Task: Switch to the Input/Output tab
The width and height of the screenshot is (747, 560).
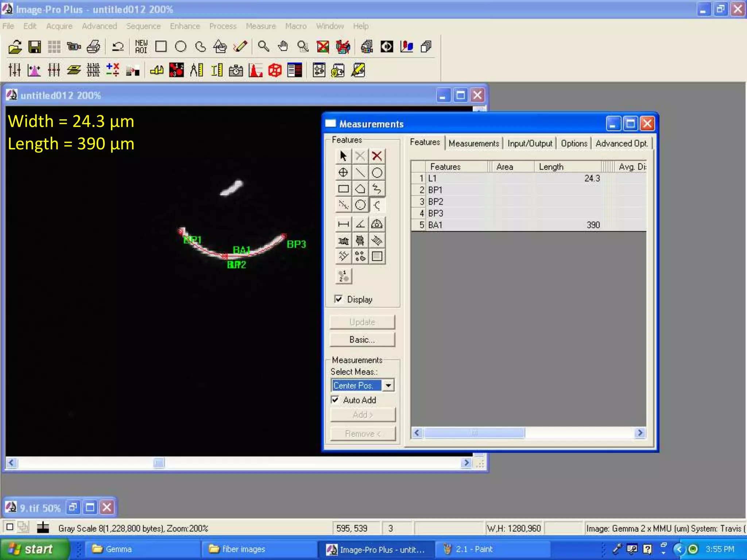Action: [530, 143]
